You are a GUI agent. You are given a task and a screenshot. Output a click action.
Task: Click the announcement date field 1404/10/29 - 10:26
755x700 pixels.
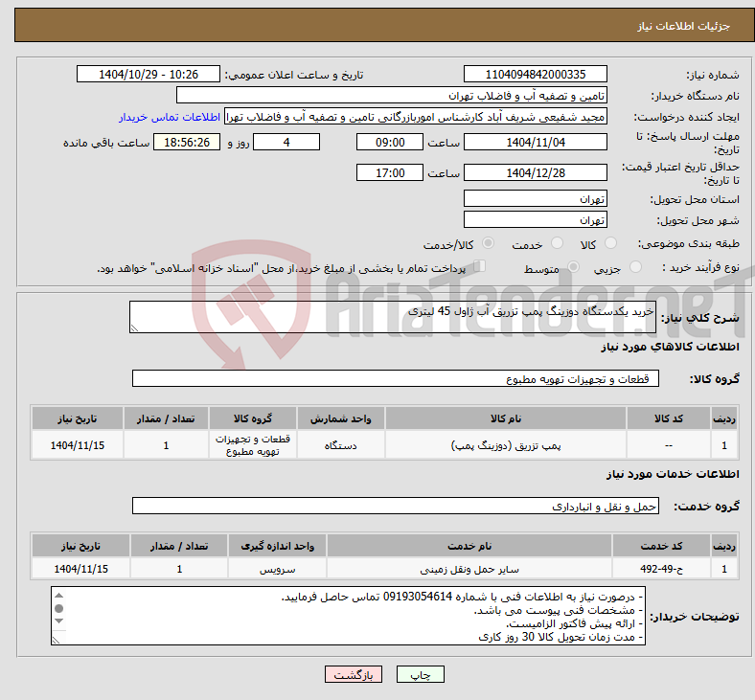(149, 74)
